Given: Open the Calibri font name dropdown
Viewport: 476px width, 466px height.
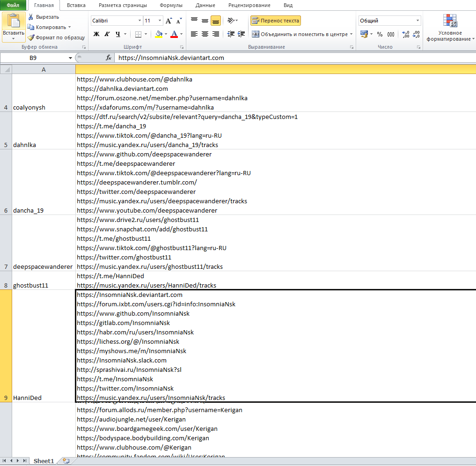Looking at the screenshot, I should click(x=139, y=21).
